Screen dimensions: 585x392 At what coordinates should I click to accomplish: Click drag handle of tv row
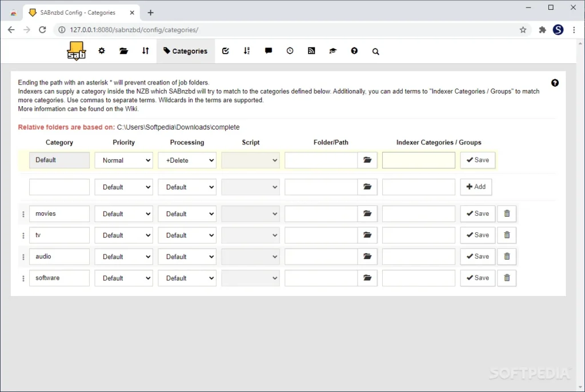click(23, 236)
